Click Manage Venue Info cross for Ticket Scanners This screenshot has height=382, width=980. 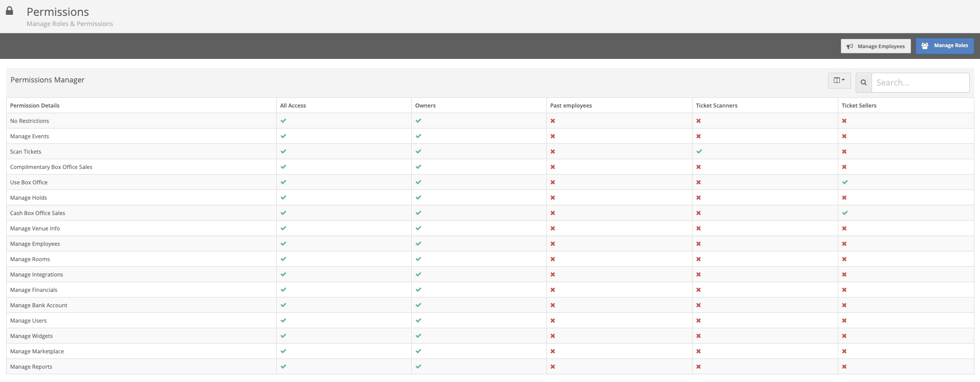coord(699,228)
